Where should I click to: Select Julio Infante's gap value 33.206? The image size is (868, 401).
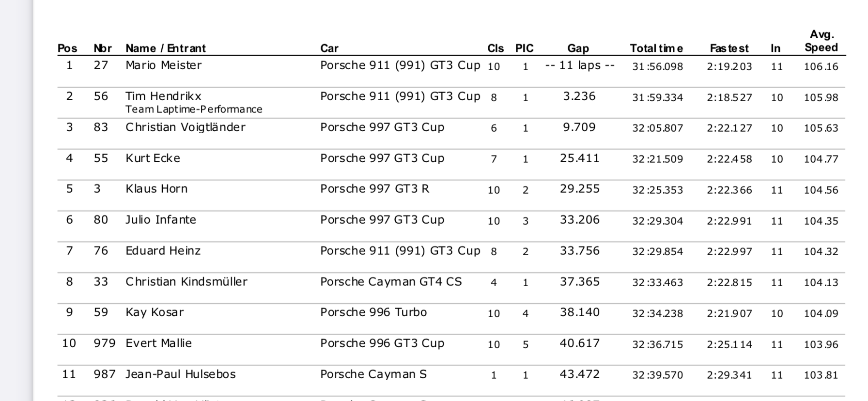[579, 220]
